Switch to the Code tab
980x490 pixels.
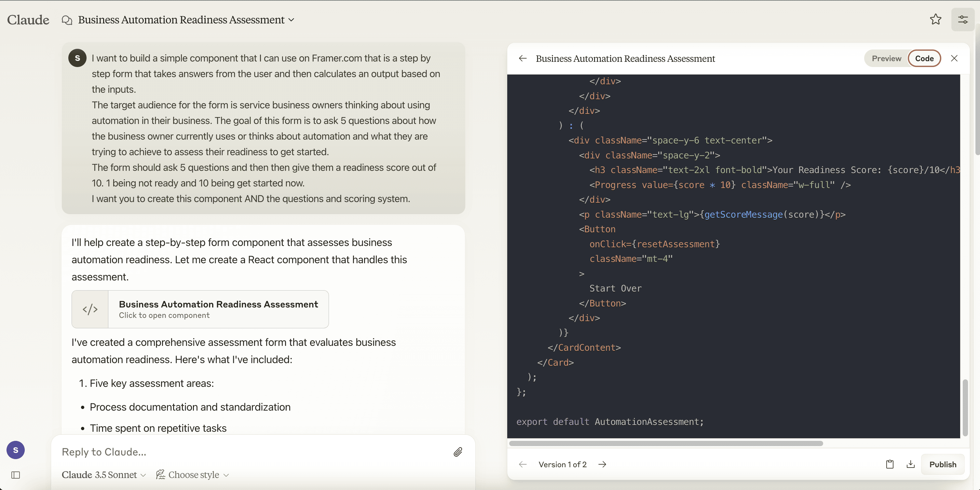pyautogui.click(x=924, y=58)
